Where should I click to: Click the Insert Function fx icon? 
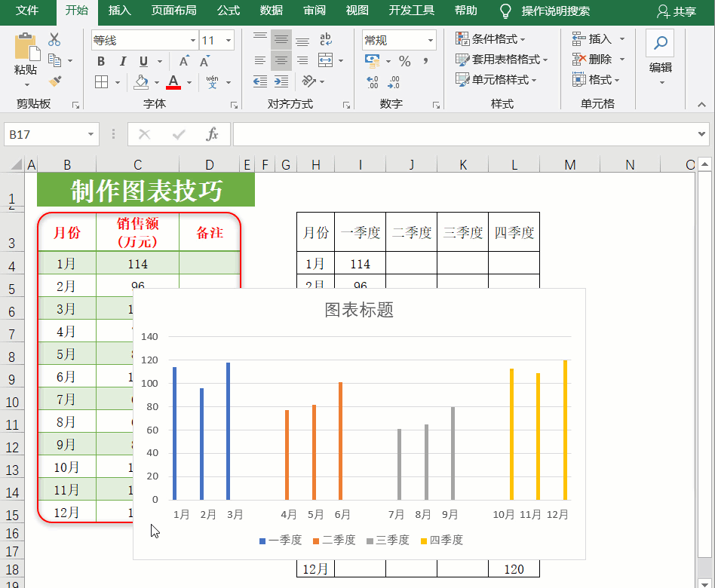212,134
